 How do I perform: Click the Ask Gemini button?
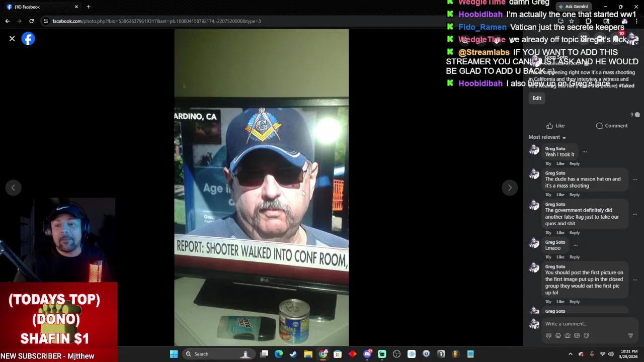[x=573, y=7]
